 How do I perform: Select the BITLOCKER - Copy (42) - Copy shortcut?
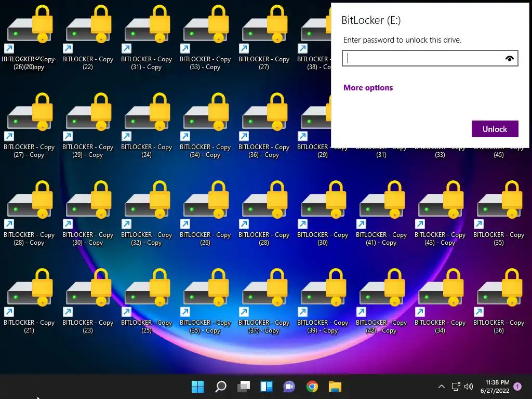tap(381, 301)
